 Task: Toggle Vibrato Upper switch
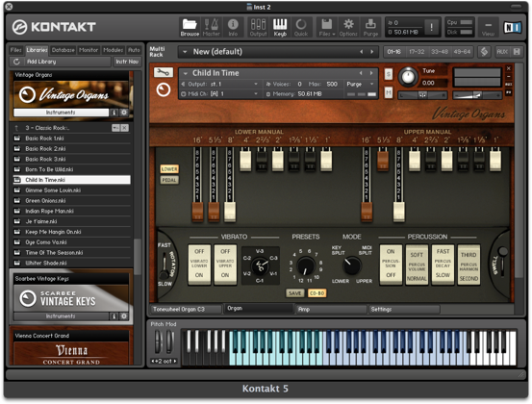tap(225, 264)
